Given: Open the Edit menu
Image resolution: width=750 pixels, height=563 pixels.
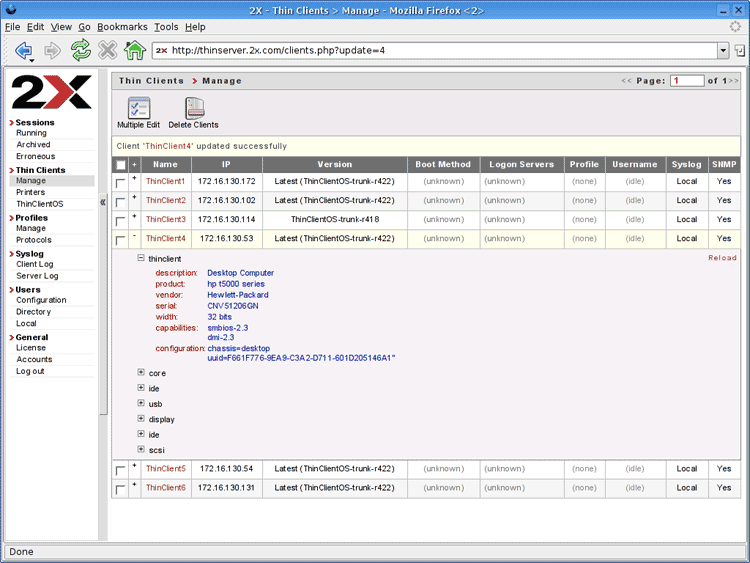Looking at the screenshot, I should (35, 27).
